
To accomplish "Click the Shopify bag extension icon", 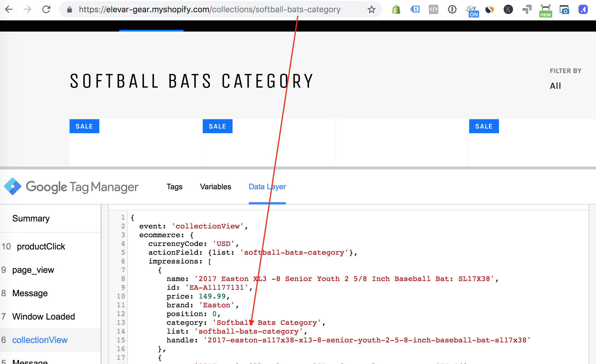I will tap(396, 10).
